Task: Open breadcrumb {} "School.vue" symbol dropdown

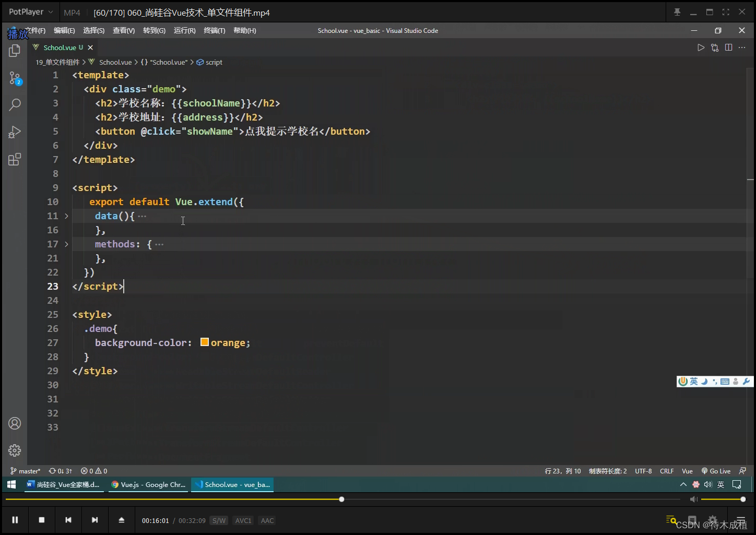Action: pyautogui.click(x=164, y=62)
